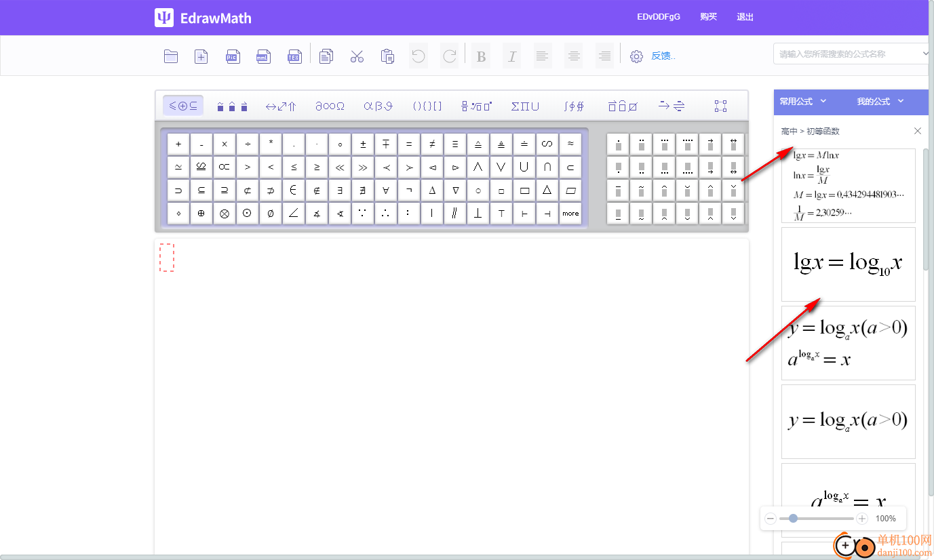The image size is (934, 560).
Task: Insert the element of ∈ symbol
Action: click(x=294, y=190)
